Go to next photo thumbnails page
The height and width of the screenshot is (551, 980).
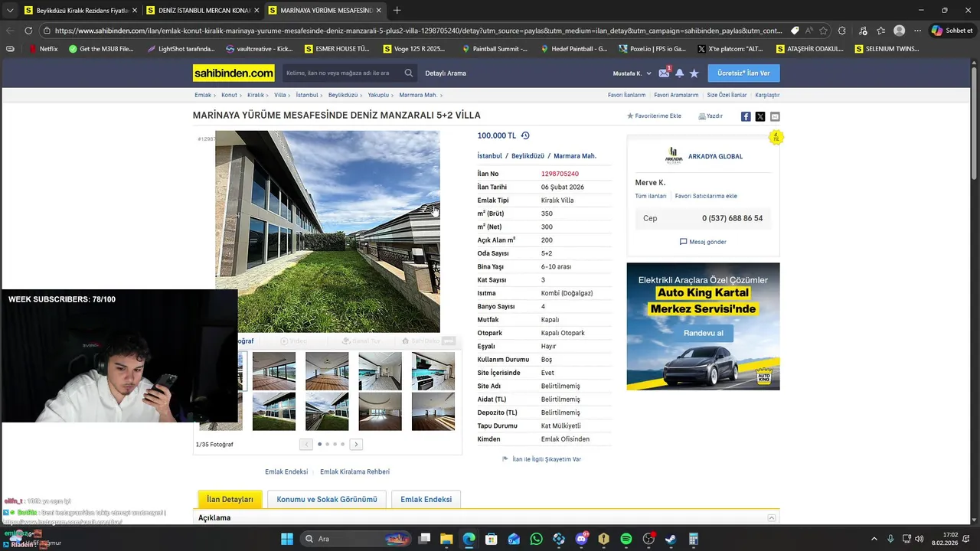(356, 444)
